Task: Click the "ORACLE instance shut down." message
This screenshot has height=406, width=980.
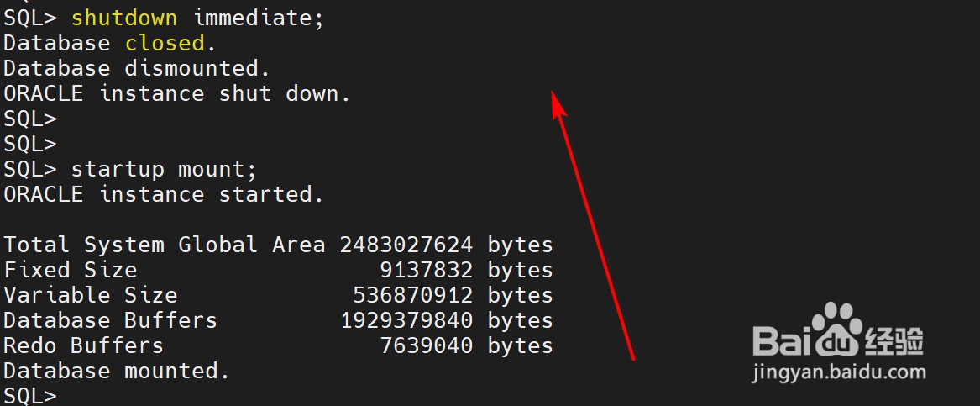Action: 176,93
